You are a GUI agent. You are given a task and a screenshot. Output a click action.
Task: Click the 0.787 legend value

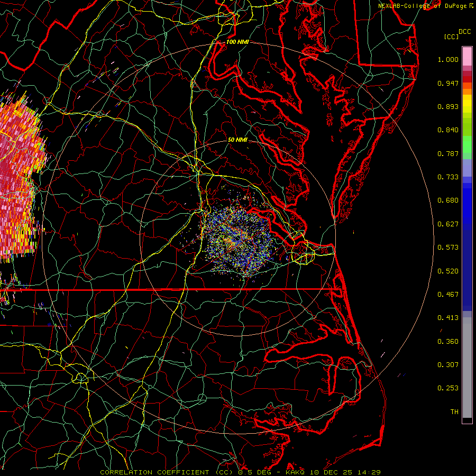tap(448, 153)
